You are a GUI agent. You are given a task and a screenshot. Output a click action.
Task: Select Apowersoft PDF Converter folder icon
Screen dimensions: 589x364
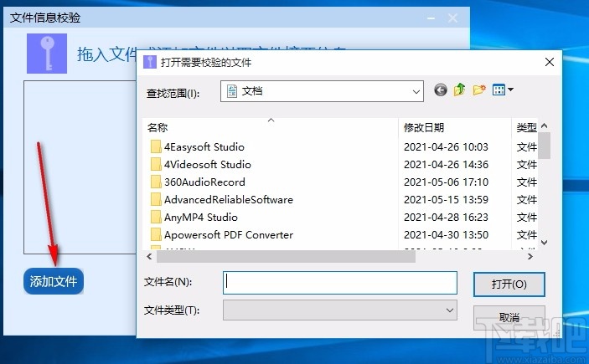156,235
